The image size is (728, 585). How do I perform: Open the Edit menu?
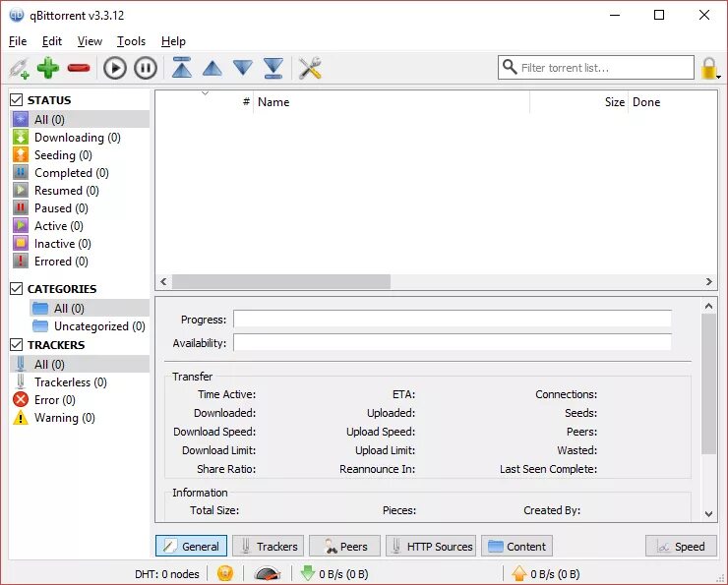pos(52,41)
